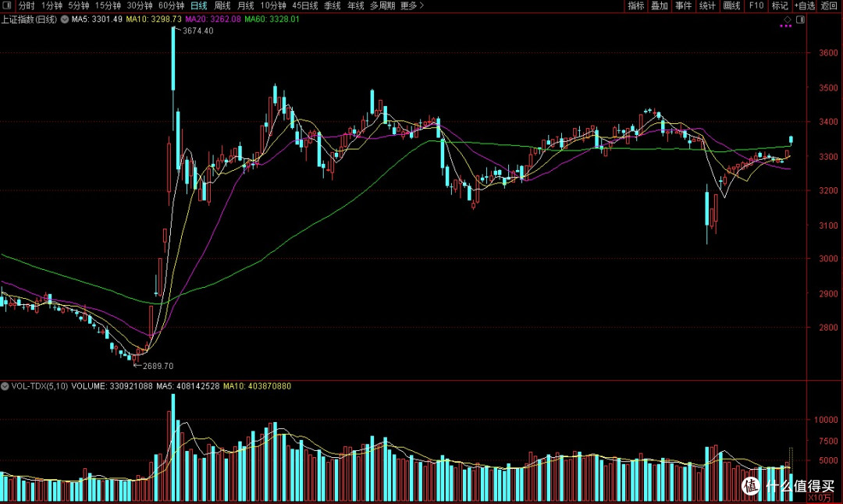The height and width of the screenshot is (504, 843).
Task: Click the 10000 volume axis label
Action: [x=826, y=420]
